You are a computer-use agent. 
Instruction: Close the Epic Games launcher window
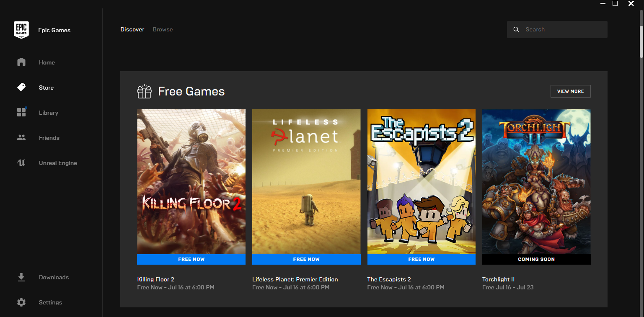click(631, 3)
